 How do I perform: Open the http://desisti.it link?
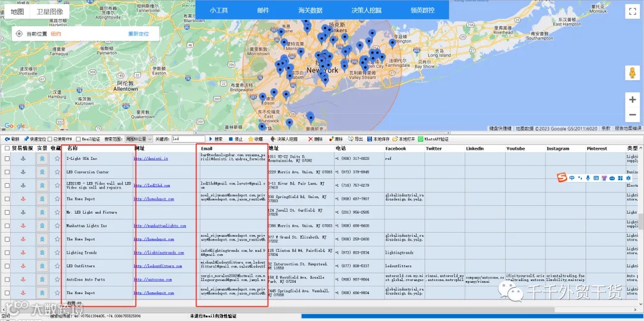[151, 159]
